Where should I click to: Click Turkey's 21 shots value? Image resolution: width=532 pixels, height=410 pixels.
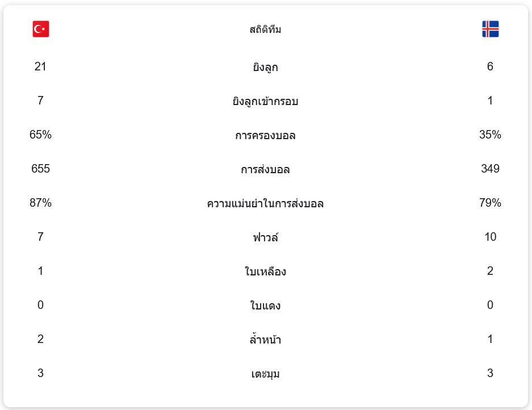(x=40, y=66)
